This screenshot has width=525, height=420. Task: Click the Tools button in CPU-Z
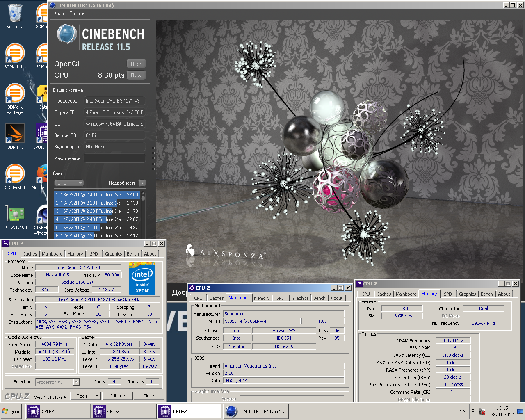(82, 396)
